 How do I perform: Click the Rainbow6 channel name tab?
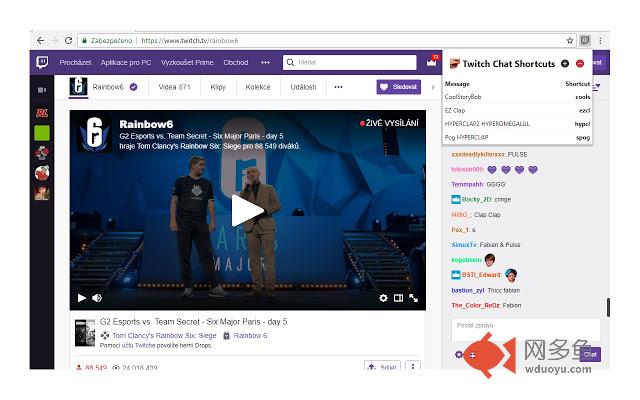pyautogui.click(x=108, y=87)
